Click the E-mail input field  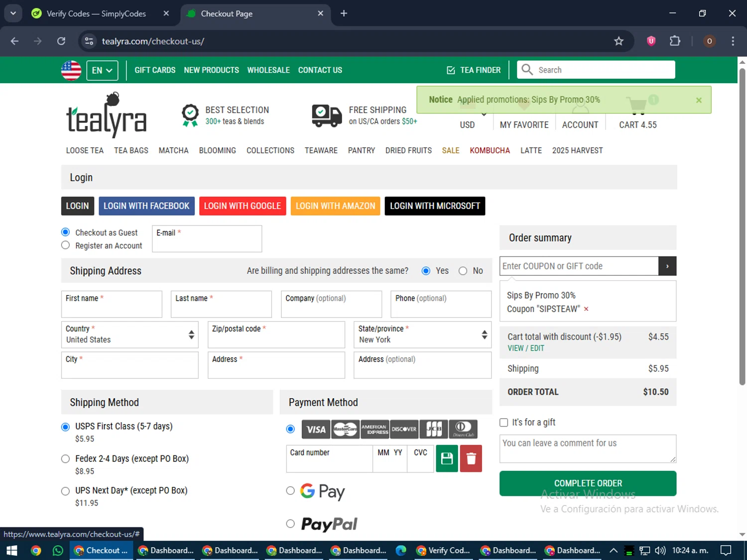207,239
